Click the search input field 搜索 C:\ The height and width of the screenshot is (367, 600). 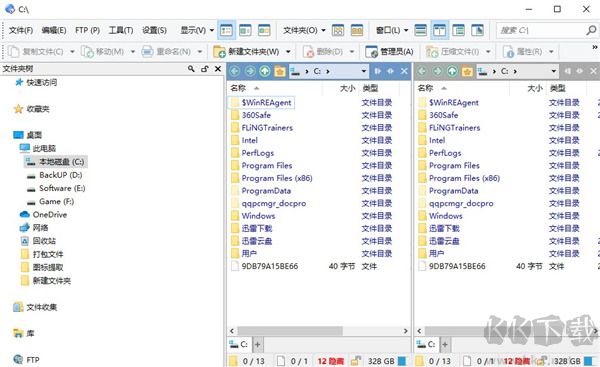click(x=541, y=30)
